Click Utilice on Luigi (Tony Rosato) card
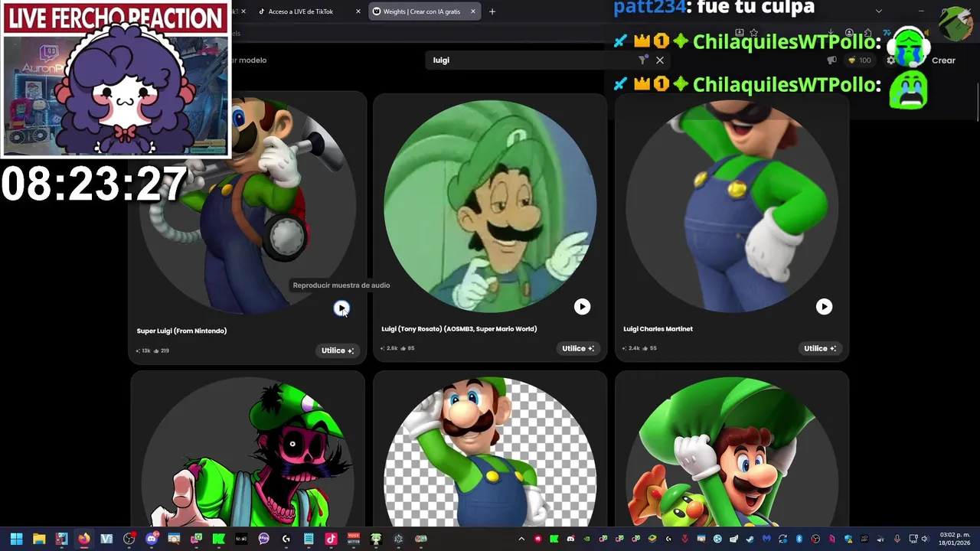The image size is (980, 551). tap(578, 348)
